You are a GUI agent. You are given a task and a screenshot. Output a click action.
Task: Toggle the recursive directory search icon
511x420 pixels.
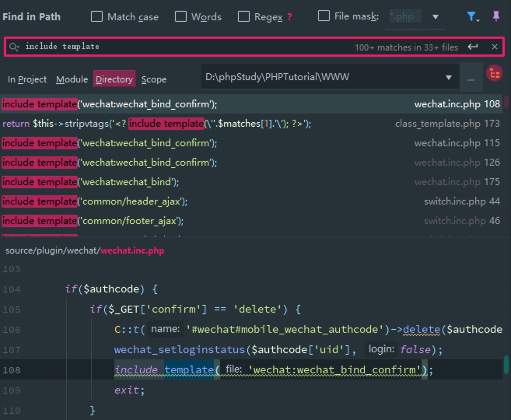[x=495, y=73]
